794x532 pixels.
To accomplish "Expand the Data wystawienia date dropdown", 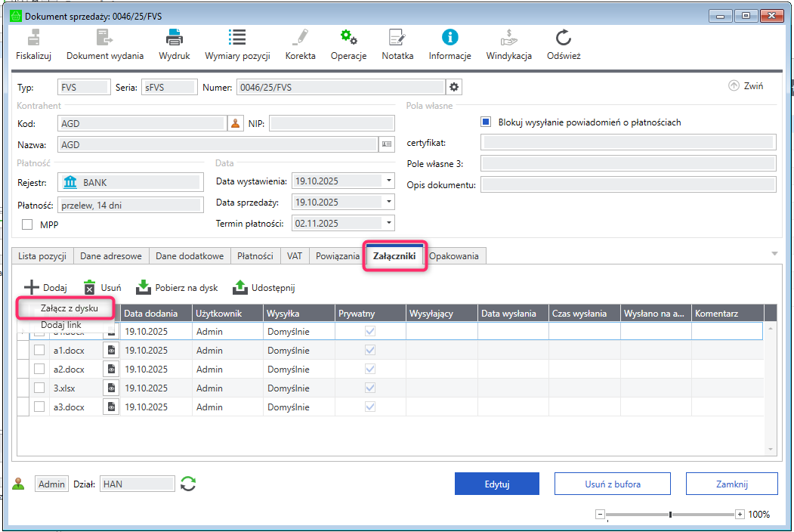I will tap(388, 181).
